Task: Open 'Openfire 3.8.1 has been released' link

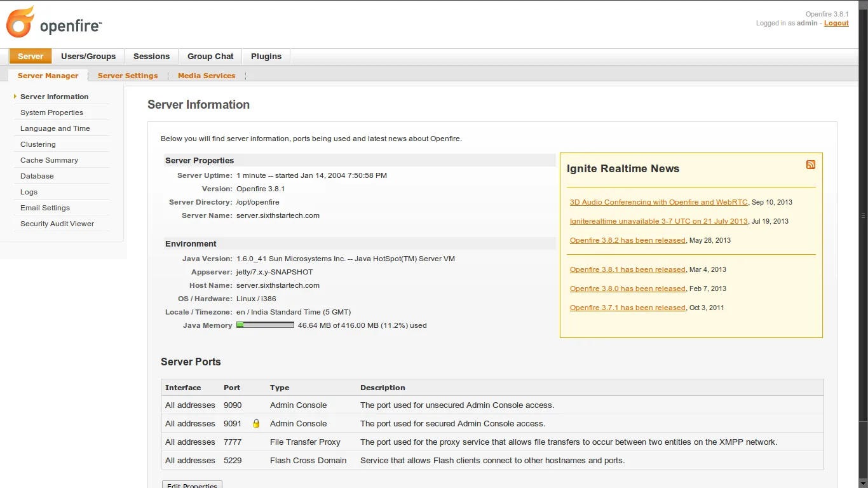Action: coord(628,269)
